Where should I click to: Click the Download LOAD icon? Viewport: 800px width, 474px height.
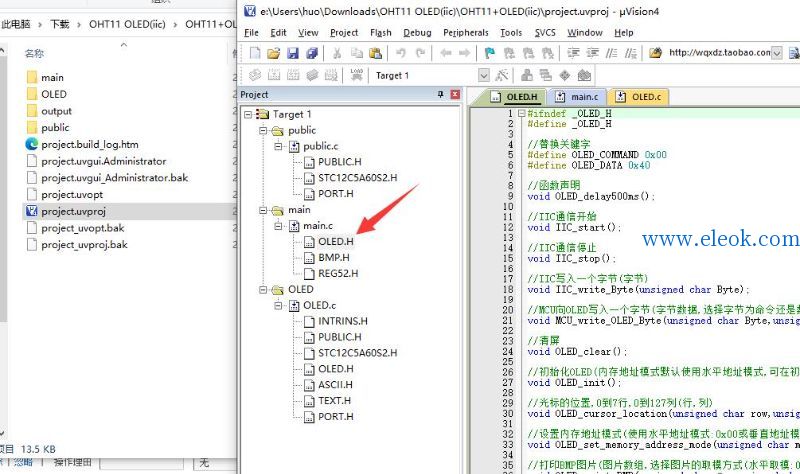point(357,76)
